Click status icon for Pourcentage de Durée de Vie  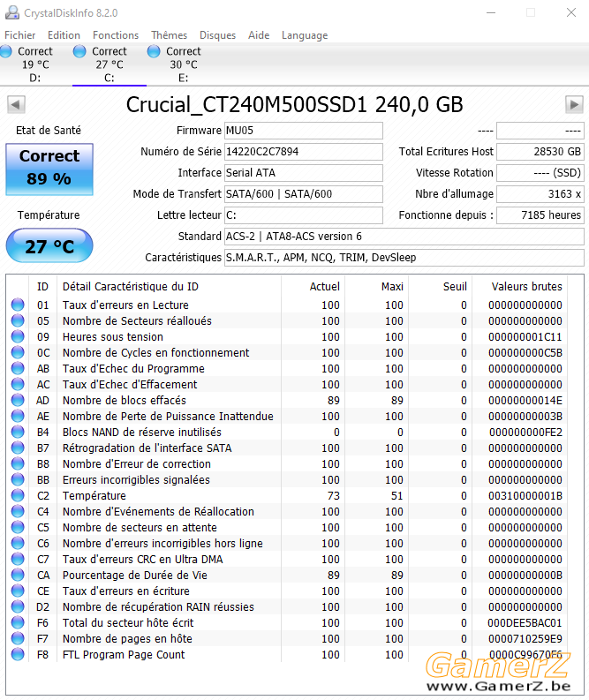coord(18,575)
